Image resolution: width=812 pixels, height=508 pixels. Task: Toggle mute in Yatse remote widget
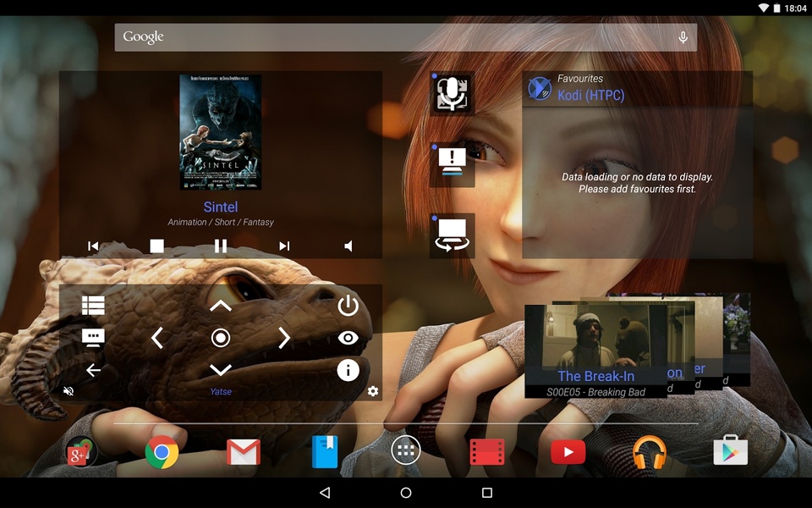tap(69, 391)
